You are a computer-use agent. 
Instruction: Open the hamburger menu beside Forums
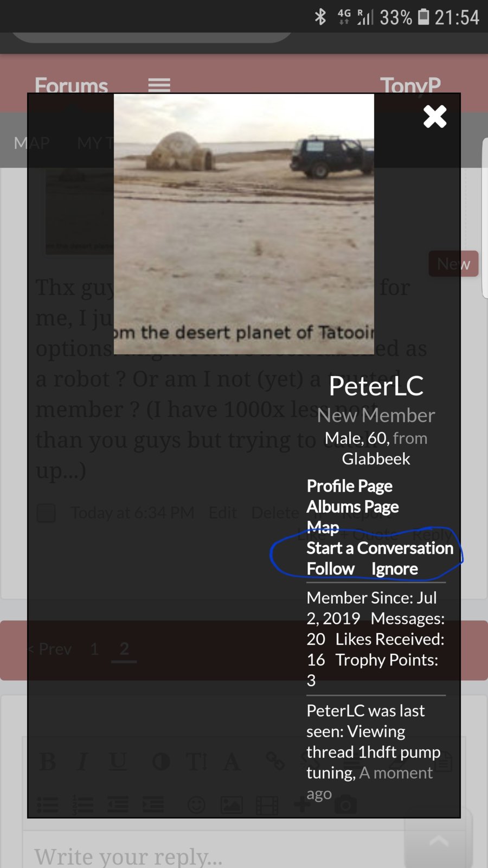coord(159,85)
